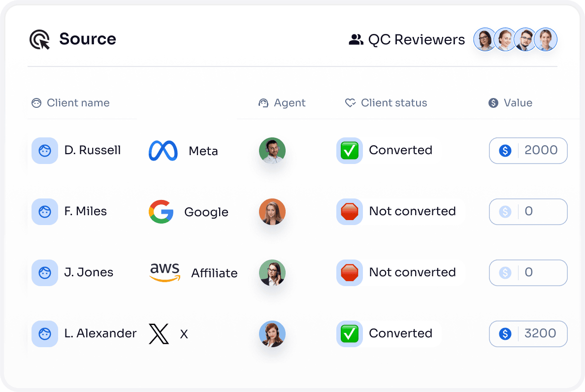Click the Source cursor target icon
This screenshot has width=585, height=392.
click(x=40, y=39)
